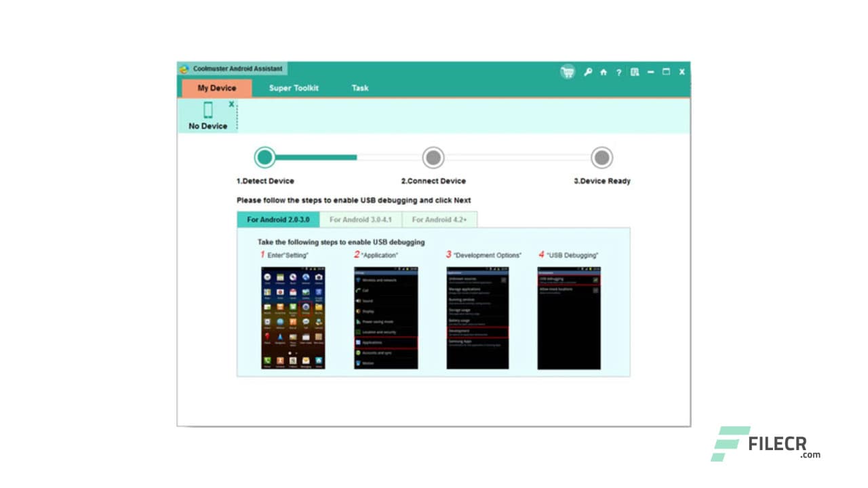Screen dimensions: 868x488
Task: Select step circle 1.Detect Device
Action: point(264,157)
